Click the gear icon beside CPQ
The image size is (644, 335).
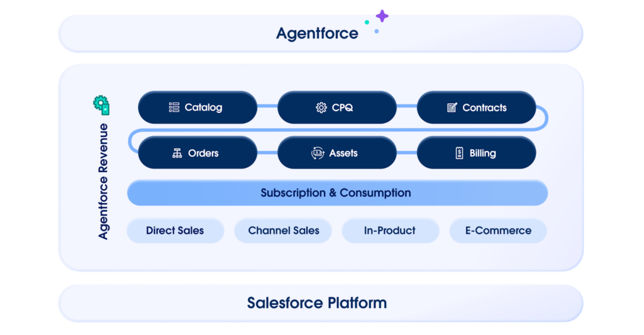tap(321, 107)
